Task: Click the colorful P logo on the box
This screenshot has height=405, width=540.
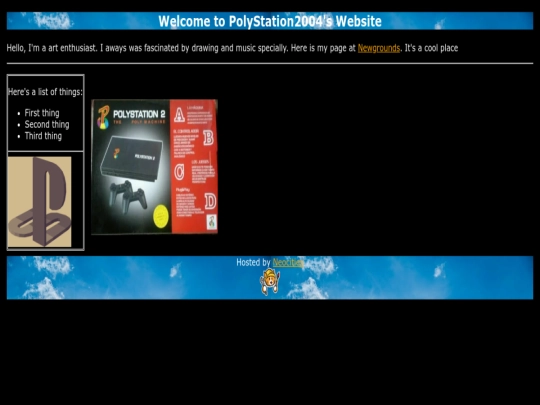Action: 103,117
